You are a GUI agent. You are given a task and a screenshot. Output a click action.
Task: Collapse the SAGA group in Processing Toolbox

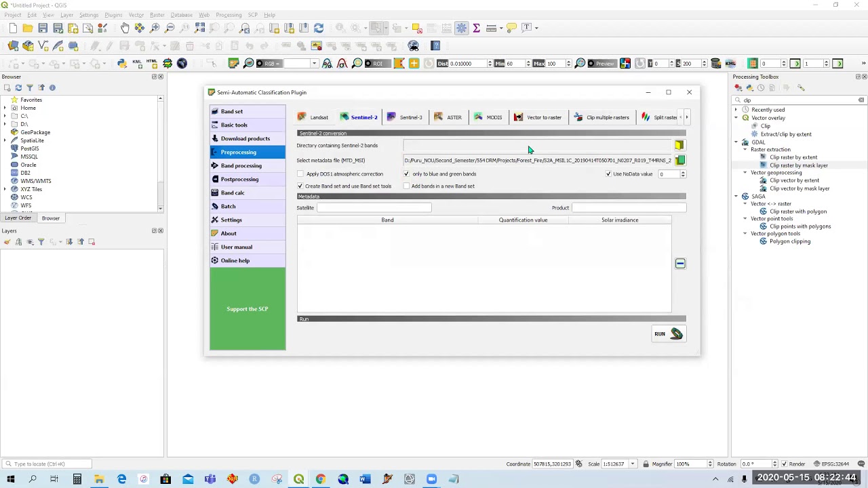click(x=736, y=197)
